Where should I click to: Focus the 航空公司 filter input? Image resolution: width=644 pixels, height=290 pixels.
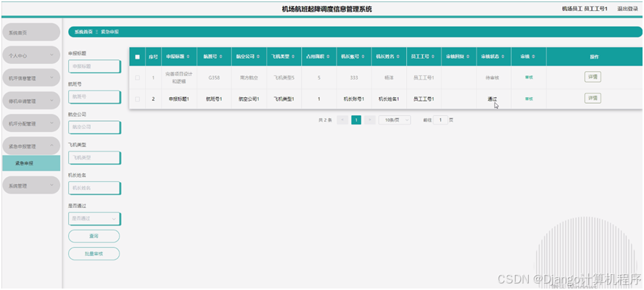click(x=94, y=127)
